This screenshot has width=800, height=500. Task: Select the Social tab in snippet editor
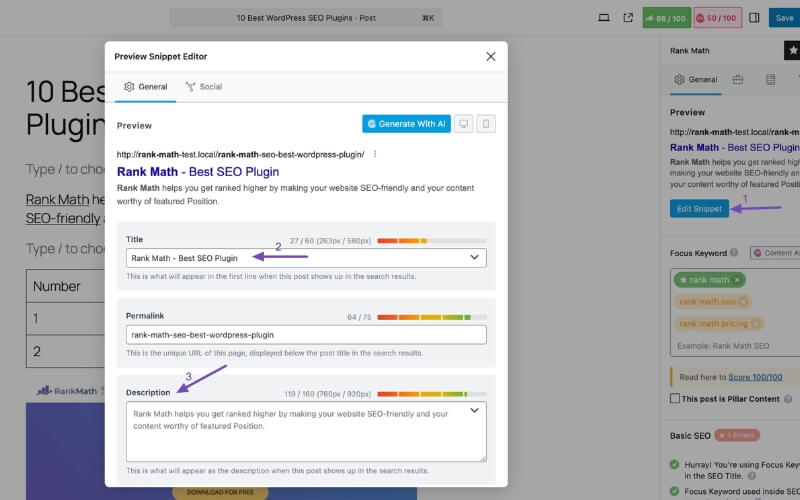(204, 87)
